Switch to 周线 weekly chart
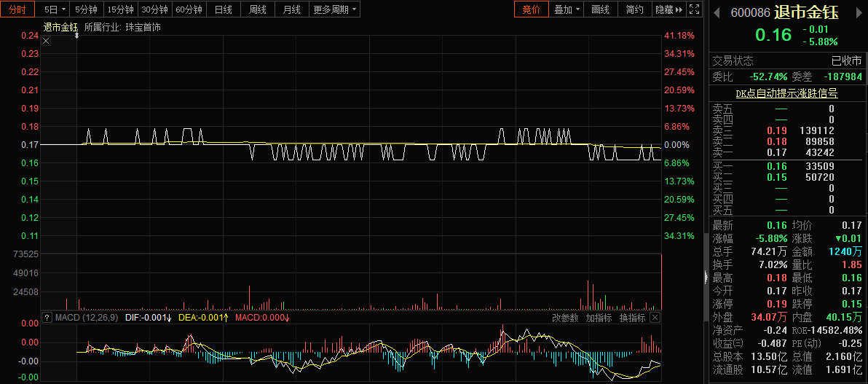This screenshot has height=384, width=868. 257,9
